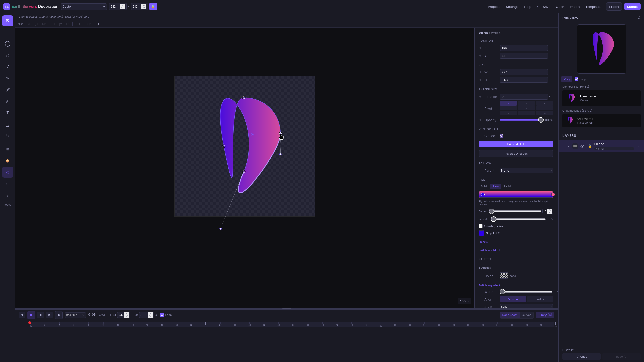The image size is (644, 362).
Task: Open the blend mode dropdown on the Ellipse layer
Action: pyautogui.click(x=614, y=149)
